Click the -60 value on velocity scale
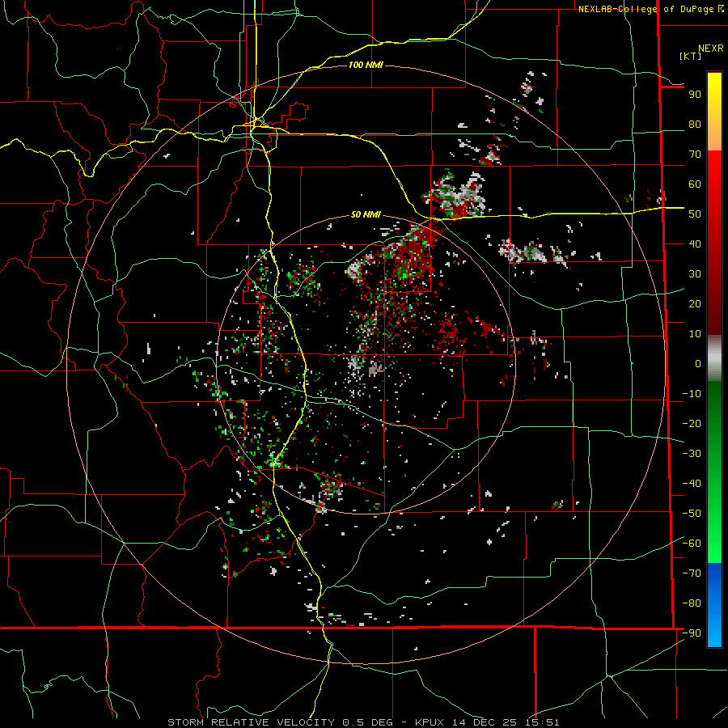This screenshot has width=728, height=728. 692,544
